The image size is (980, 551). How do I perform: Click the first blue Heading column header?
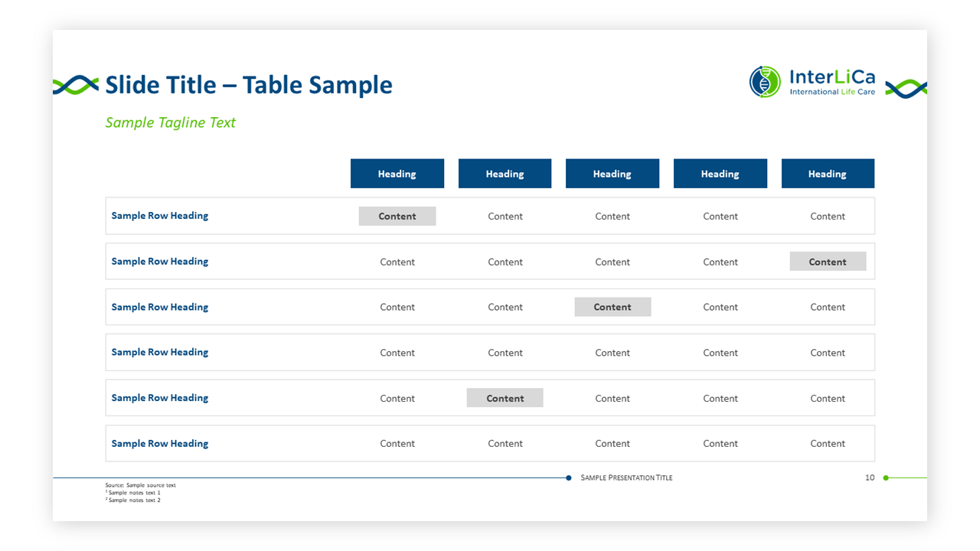pyautogui.click(x=397, y=174)
